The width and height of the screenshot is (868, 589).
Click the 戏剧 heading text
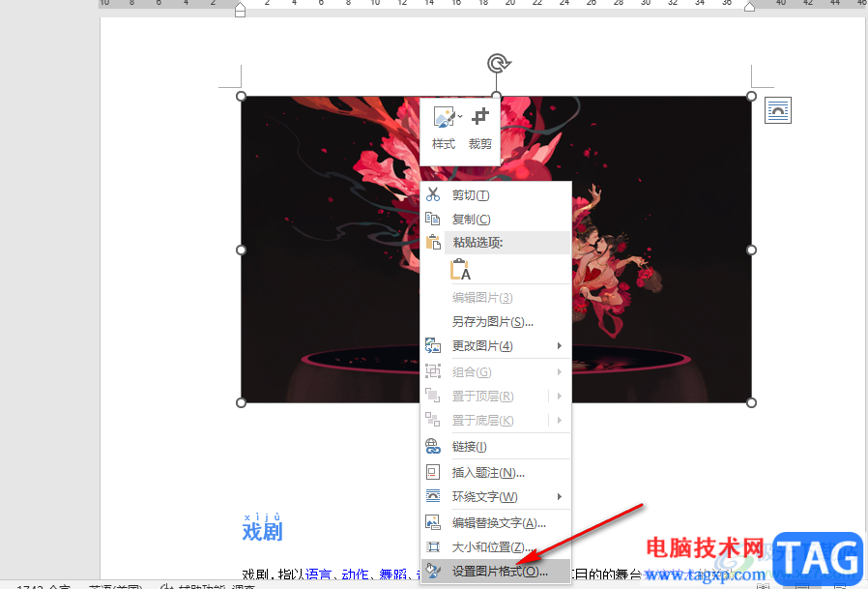262,531
